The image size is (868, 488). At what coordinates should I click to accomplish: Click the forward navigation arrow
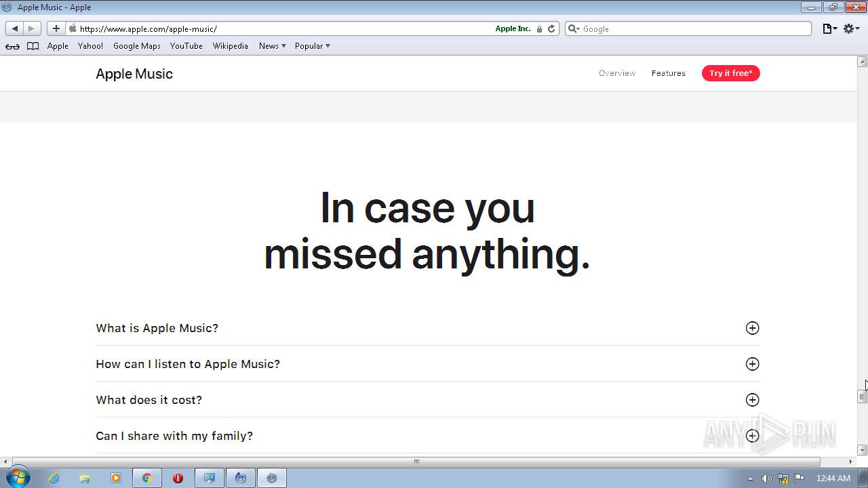tap(32, 28)
